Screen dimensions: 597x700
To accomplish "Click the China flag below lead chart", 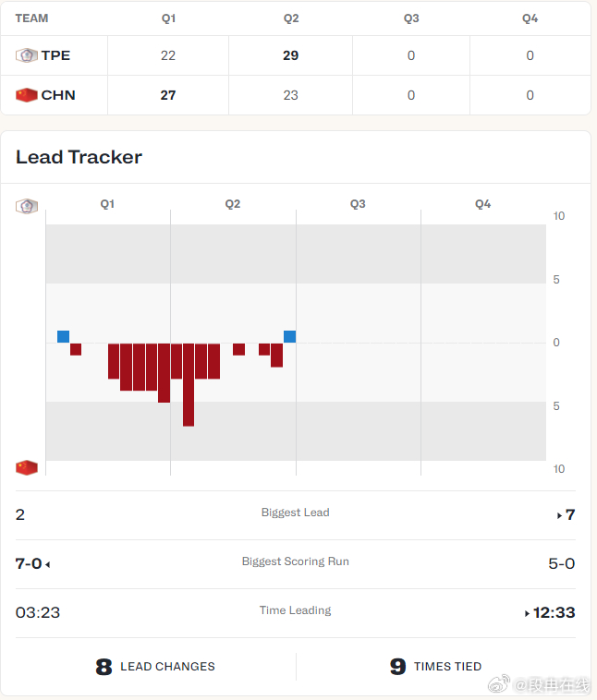I will pyautogui.click(x=26, y=467).
